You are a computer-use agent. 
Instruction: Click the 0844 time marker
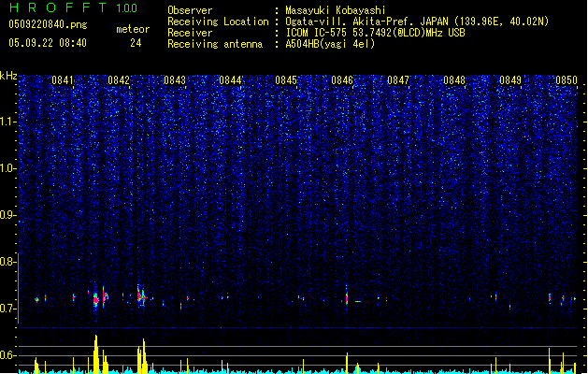pyautogui.click(x=230, y=80)
